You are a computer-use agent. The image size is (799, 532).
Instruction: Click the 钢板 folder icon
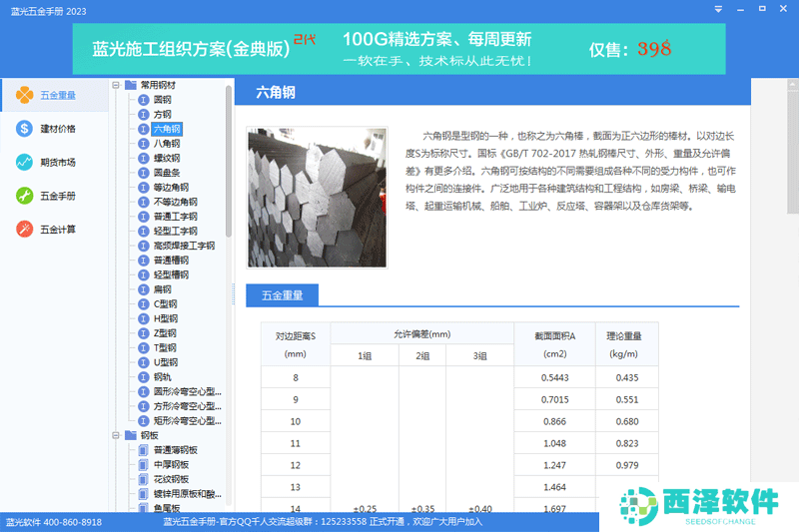(x=131, y=435)
